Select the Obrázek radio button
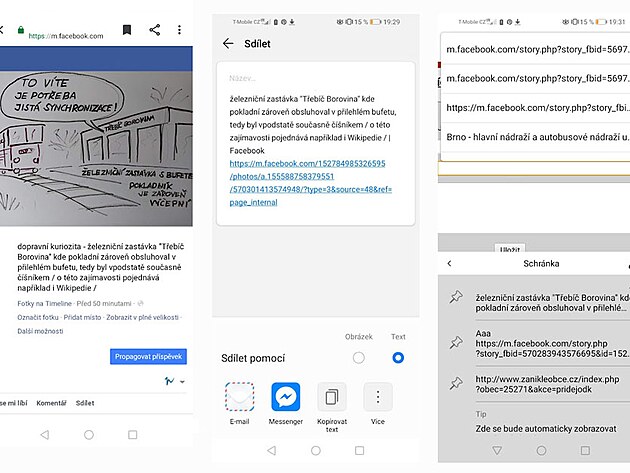The image size is (630, 473). tap(359, 357)
